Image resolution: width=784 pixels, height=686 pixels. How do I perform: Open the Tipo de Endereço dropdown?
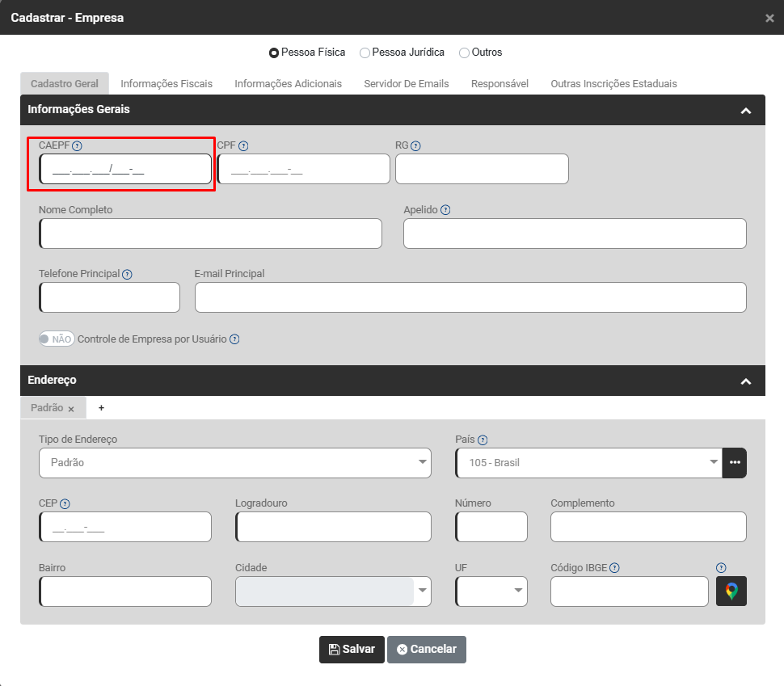coord(234,463)
